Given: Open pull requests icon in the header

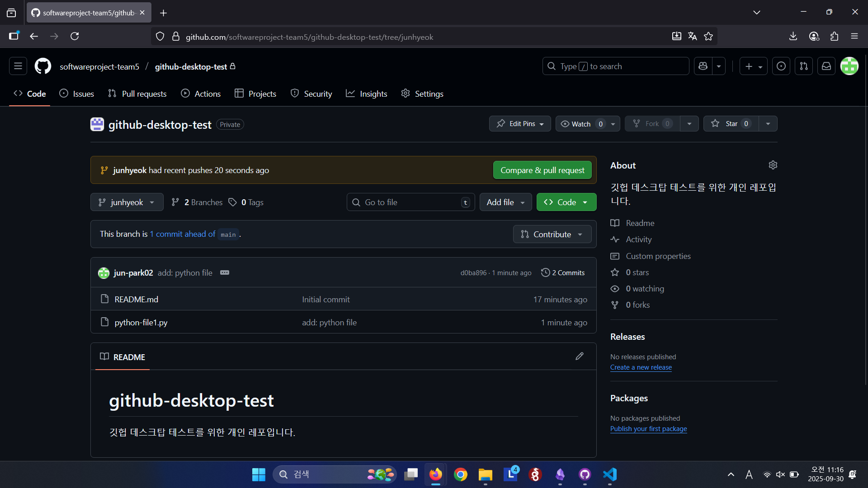Looking at the screenshot, I should pos(804,66).
